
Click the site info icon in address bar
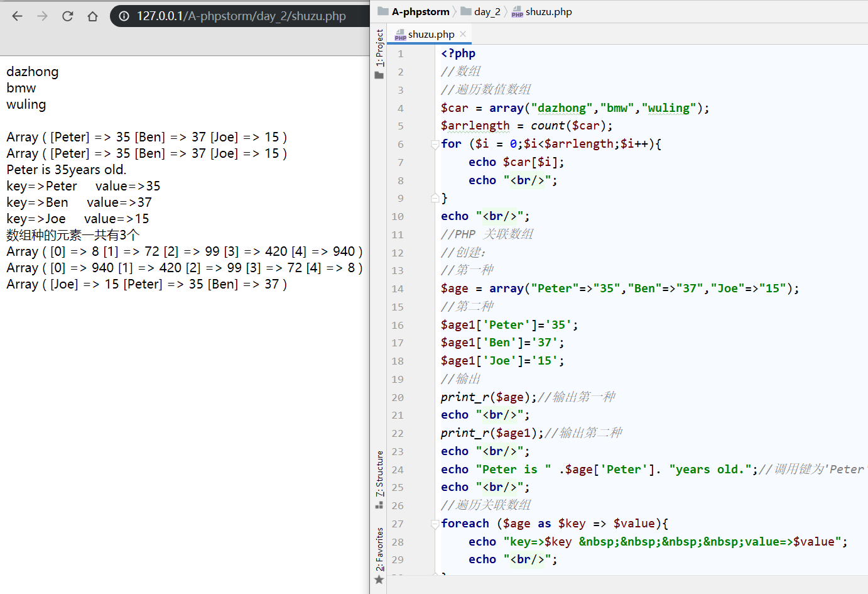coord(124,16)
